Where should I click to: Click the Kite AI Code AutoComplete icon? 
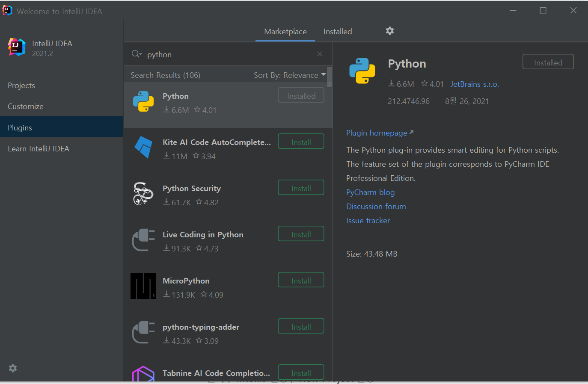point(143,147)
